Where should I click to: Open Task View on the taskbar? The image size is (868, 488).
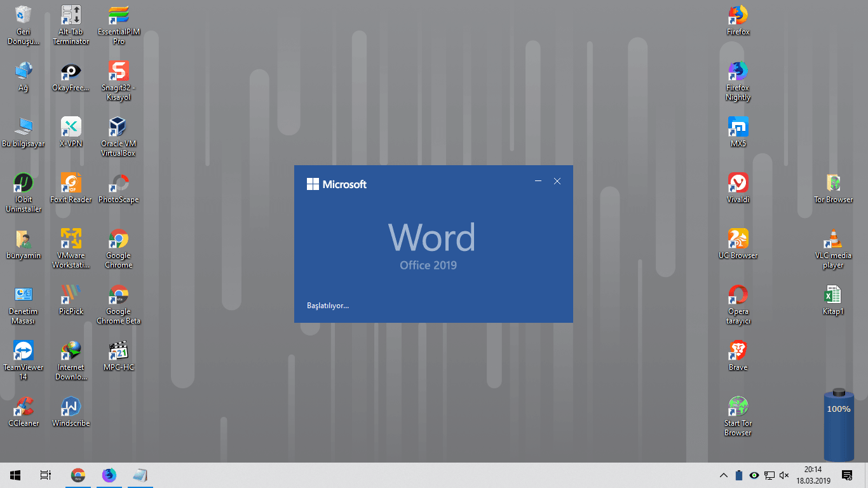[x=45, y=475]
